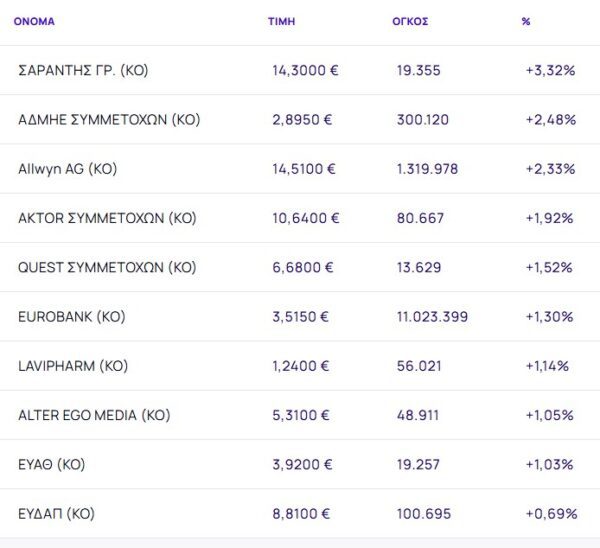Open ΣΑΡΑΝΤΗΣ ΓΡ. (ΚΟ) stock
Image resolution: width=600 pixels, height=548 pixels.
pyautogui.click(x=83, y=71)
